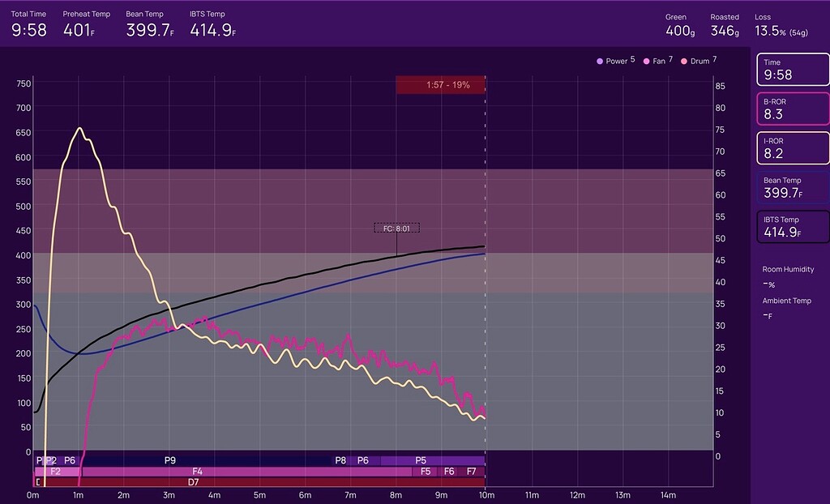This screenshot has width=830, height=504.
Task: Click the I-ROR value card
Action: click(x=793, y=148)
